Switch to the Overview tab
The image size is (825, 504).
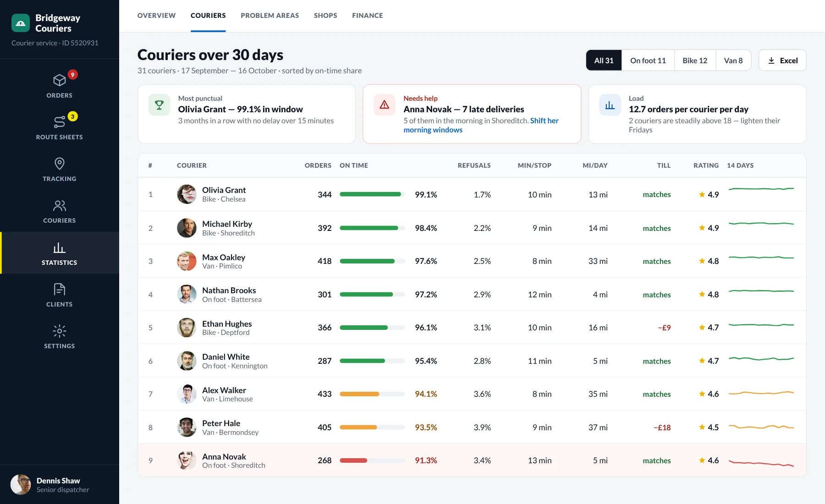[156, 16]
